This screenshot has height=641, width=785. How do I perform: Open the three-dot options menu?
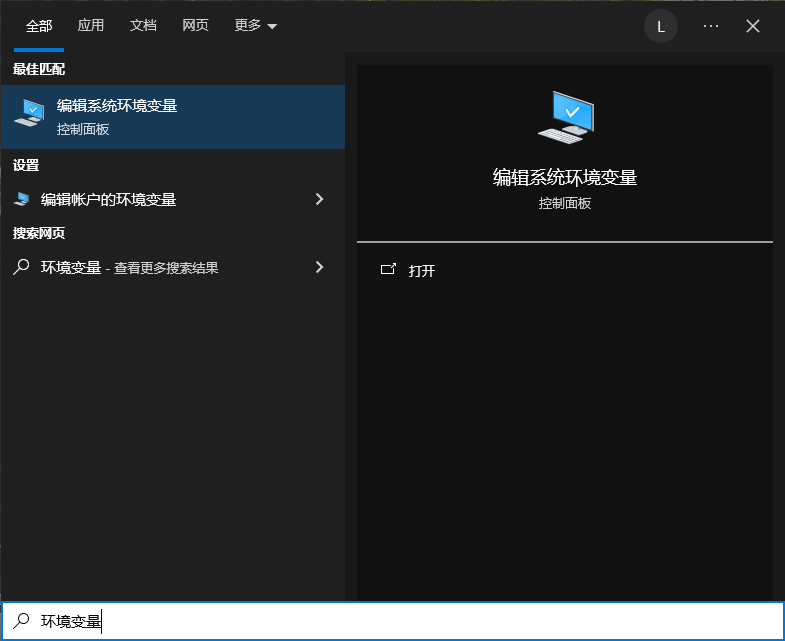[711, 26]
